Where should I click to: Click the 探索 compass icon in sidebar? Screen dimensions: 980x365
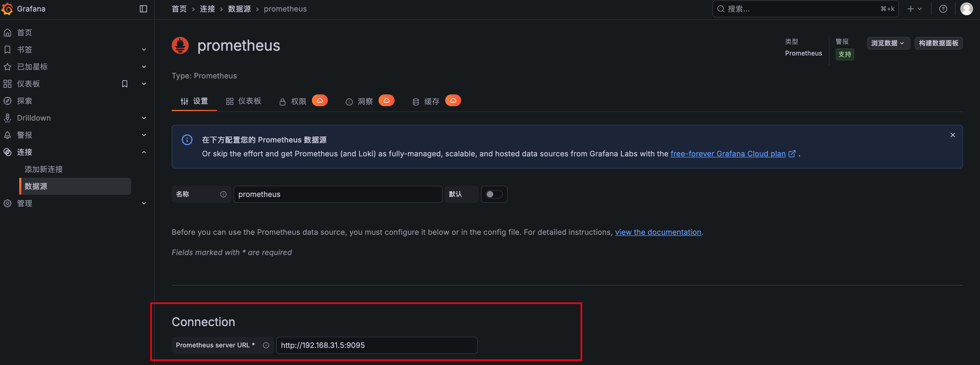pos(7,101)
